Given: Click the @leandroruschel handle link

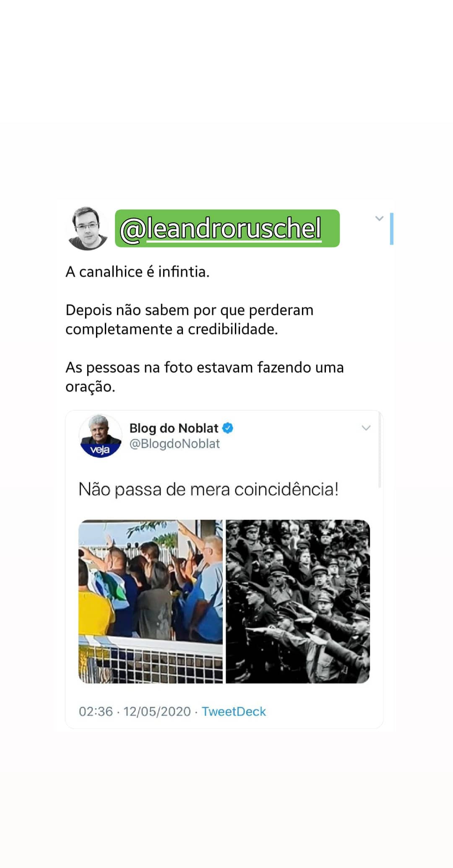Looking at the screenshot, I should click(221, 229).
